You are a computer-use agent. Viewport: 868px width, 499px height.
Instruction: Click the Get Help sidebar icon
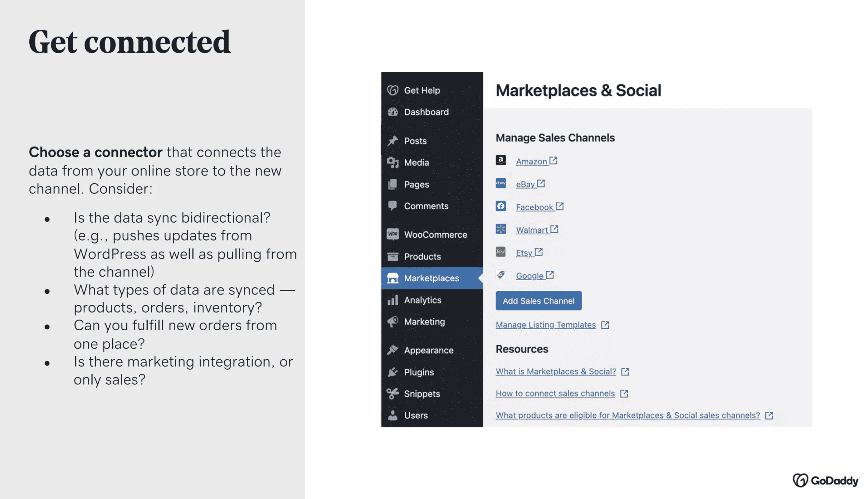[x=393, y=90]
